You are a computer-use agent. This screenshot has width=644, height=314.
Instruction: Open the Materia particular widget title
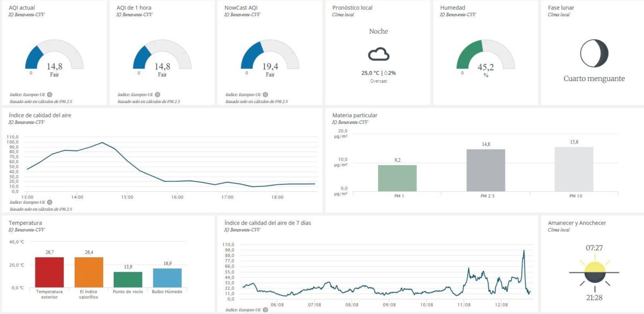pyautogui.click(x=355, y=115)
